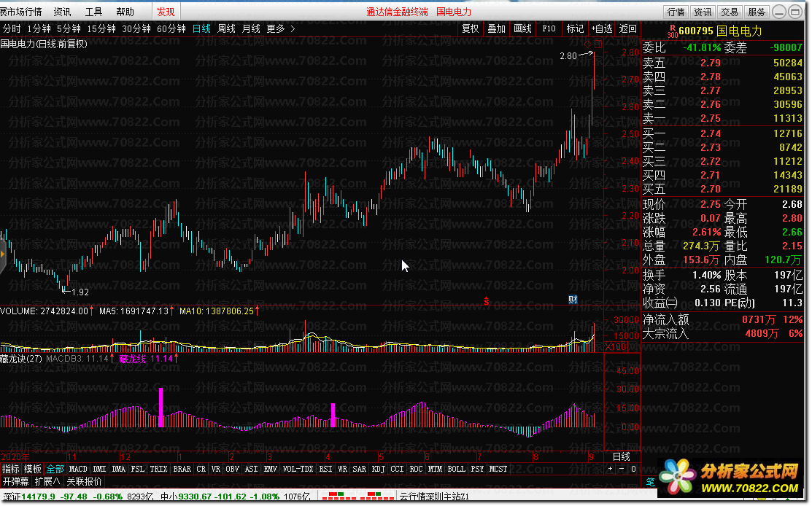Viewport: 812px width, 506px height.
Task: Expand the 更多 period options
Action: 280,29
